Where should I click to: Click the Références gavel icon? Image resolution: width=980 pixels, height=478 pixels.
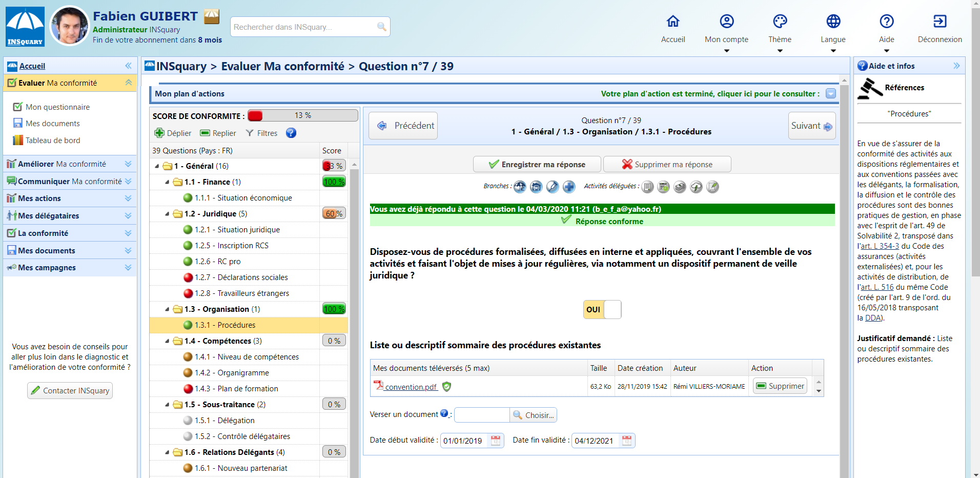[x=870, y=89]
